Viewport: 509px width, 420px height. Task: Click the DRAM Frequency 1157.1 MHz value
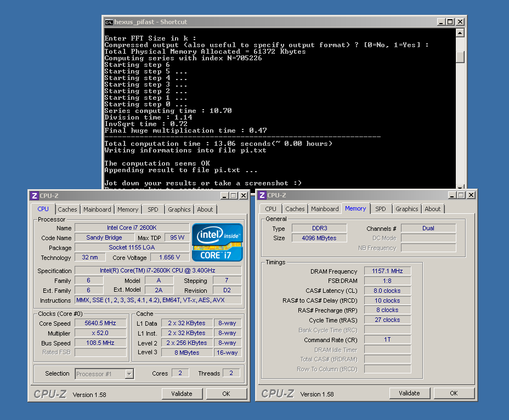click(388, 271)
